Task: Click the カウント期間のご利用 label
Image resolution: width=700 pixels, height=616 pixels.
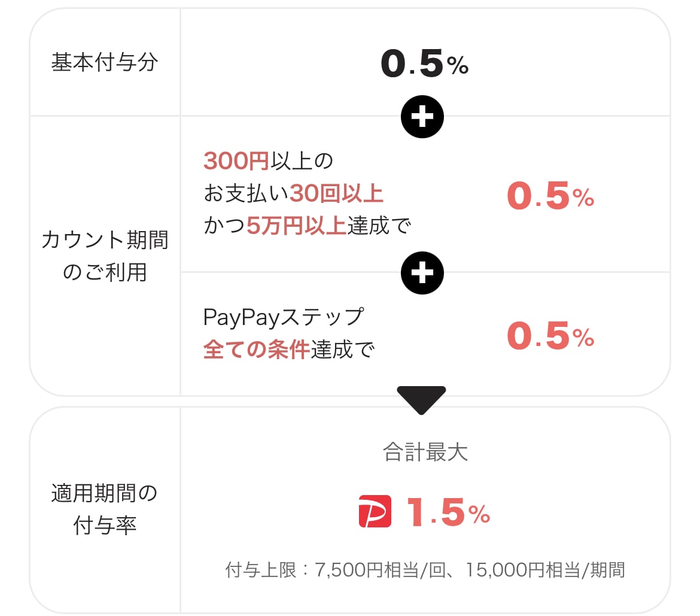Action: 105,256
